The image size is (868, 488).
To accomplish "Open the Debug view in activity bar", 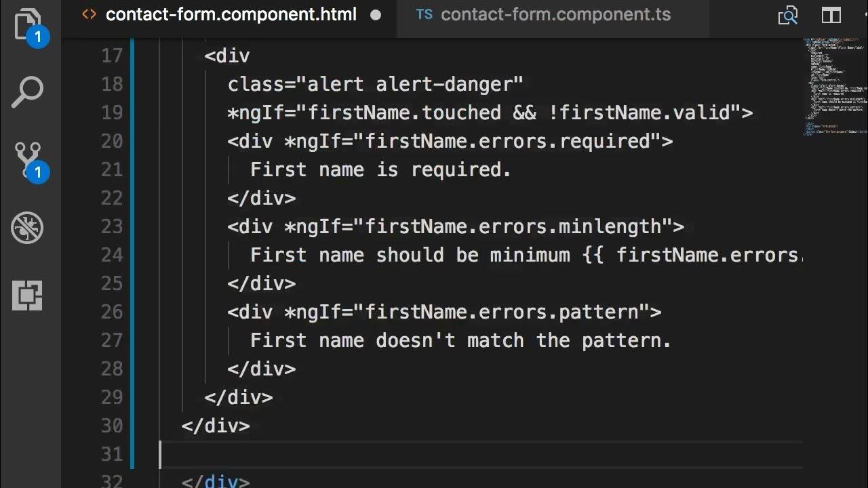I will click(x=28, y=228).
